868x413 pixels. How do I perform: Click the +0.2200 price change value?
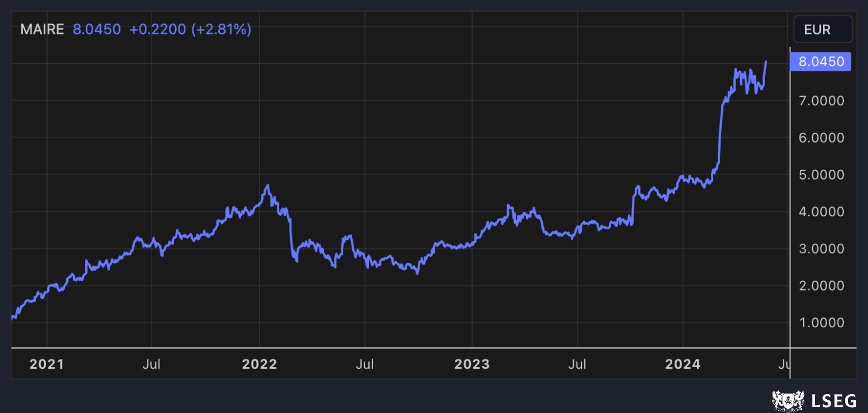158,29
